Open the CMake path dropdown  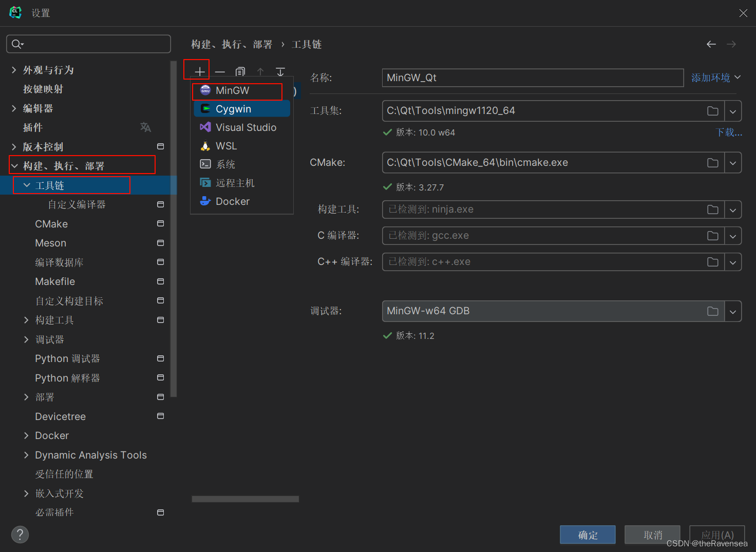point(733,163)
